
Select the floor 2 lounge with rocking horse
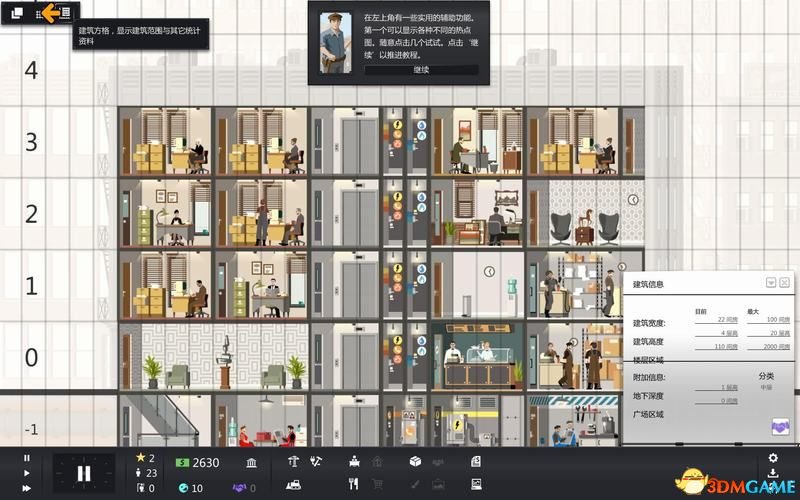click(585, 213)
